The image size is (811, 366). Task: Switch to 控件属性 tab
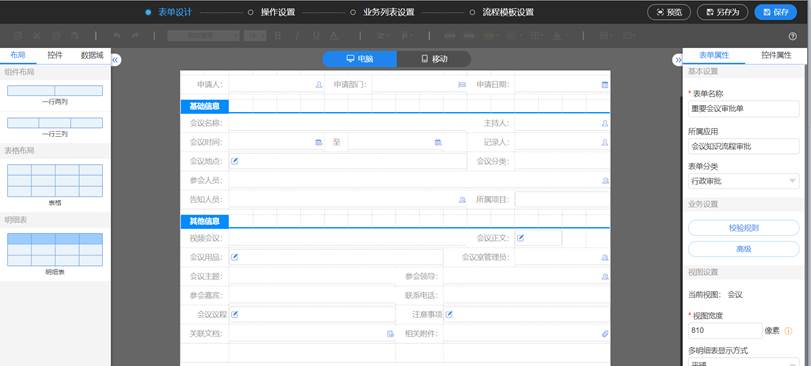click(776, 55)
